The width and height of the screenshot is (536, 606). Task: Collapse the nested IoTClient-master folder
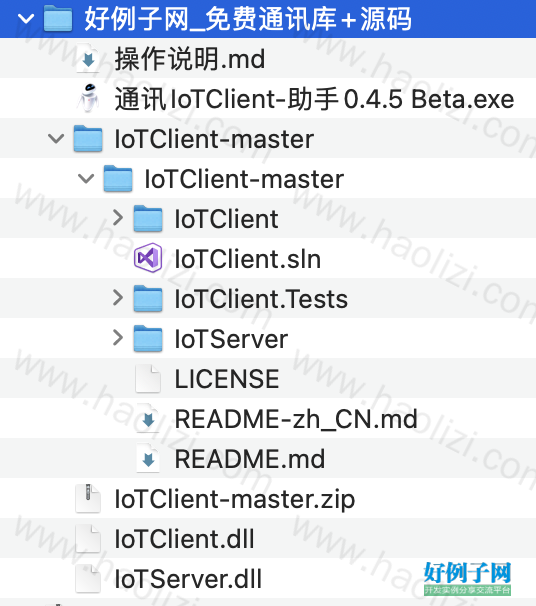tap(86, 179)
